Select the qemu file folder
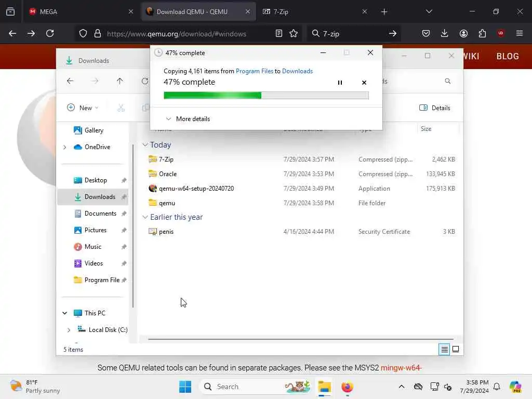532x399 pixels. tap(302, 203)
